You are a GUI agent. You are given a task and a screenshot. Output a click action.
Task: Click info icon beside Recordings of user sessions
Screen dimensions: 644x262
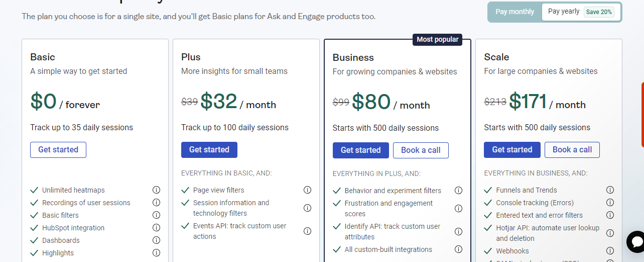[156, 203]
